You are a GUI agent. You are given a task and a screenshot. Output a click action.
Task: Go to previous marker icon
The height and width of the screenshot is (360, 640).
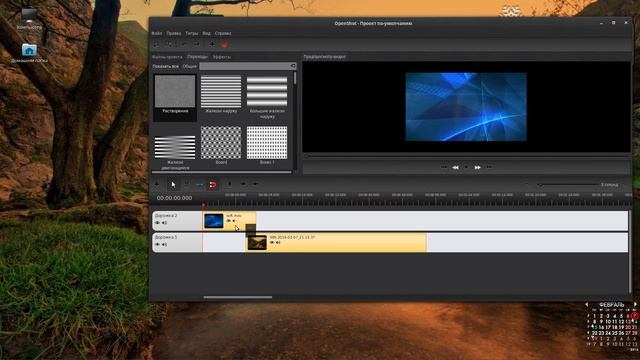coord(243,184)
